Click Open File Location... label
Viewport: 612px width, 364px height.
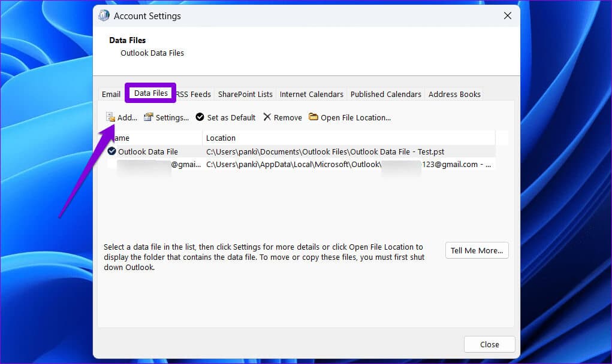tap(355, 118)
